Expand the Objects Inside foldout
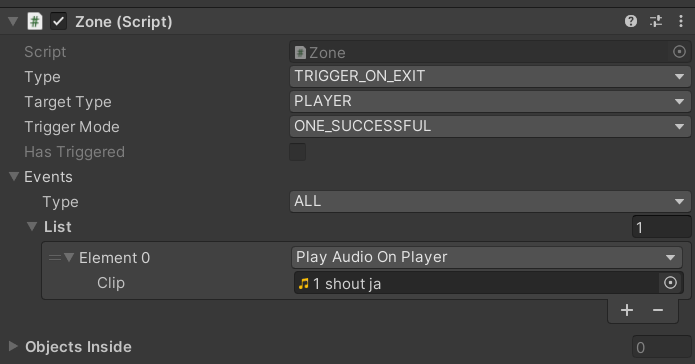695x364 pixels. 13,346
